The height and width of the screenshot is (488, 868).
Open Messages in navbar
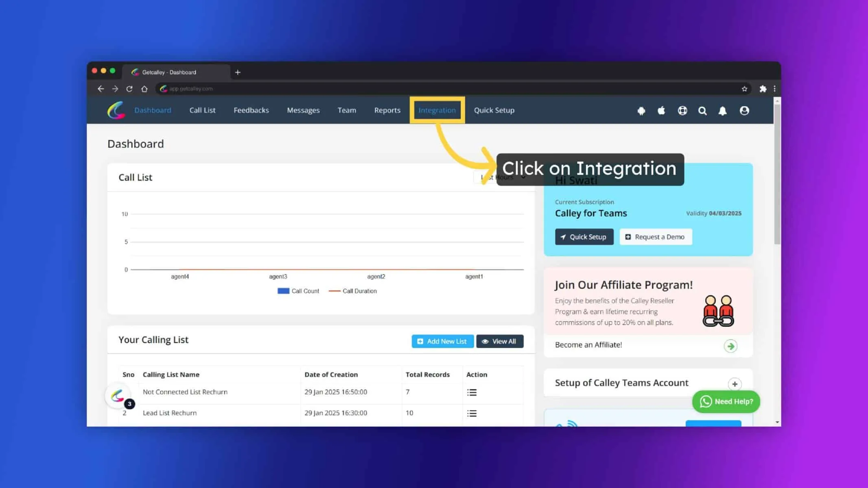pos(303,110)
